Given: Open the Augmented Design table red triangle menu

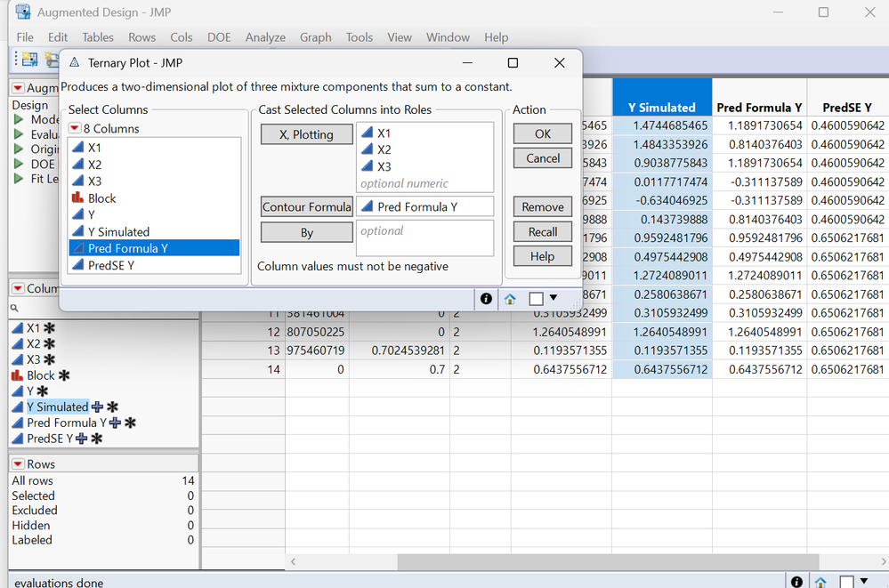Looking at the screenshot, I should [x=18, y=88].
